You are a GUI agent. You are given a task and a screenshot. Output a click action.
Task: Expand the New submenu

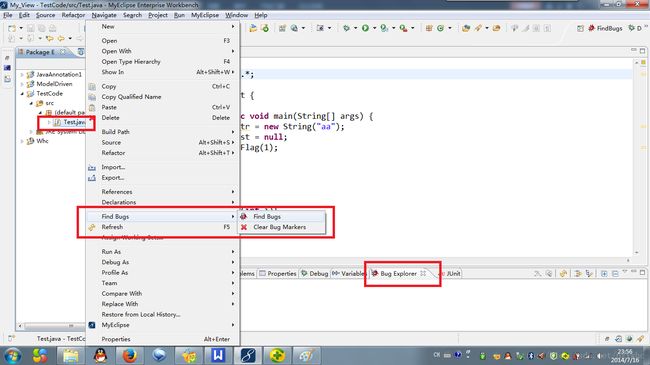point(162,26)
